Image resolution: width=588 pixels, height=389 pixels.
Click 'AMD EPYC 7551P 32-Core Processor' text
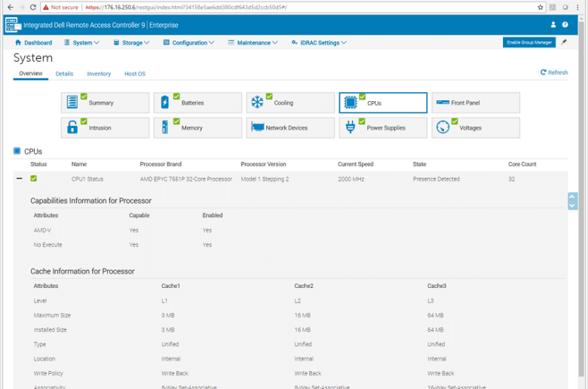pyautogui.click(x=186, y=179)
